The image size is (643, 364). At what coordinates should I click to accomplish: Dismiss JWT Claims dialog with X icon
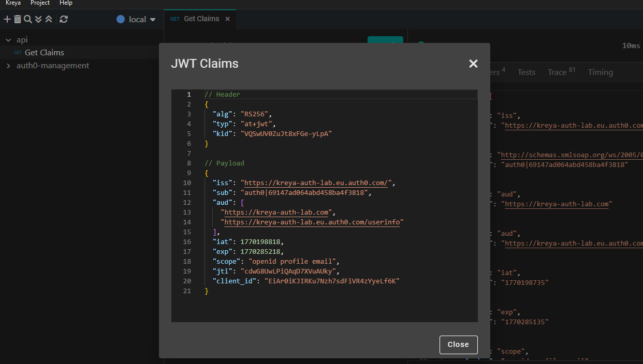click(473, 64)
